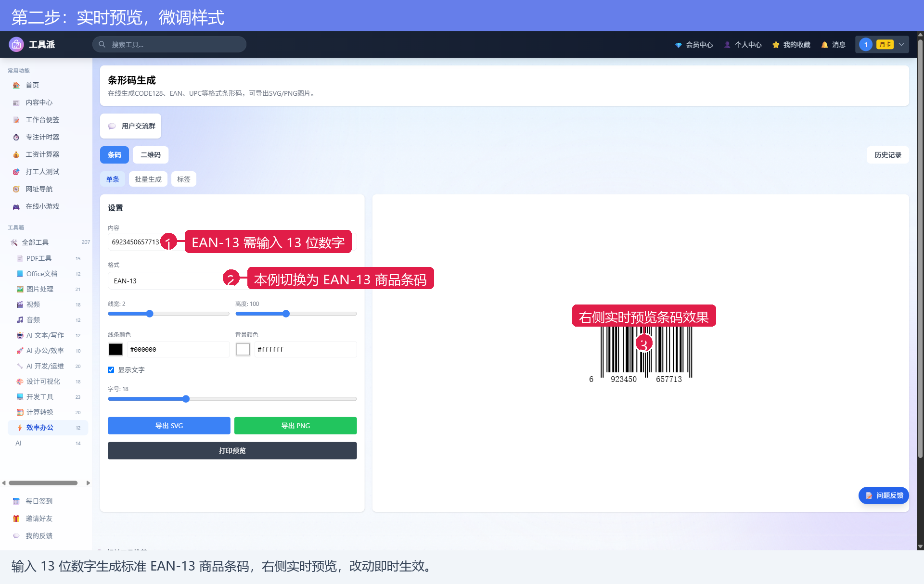Click the 问题反馈 button
Viewport: 924px width, 584px height.
click(884, 495)
